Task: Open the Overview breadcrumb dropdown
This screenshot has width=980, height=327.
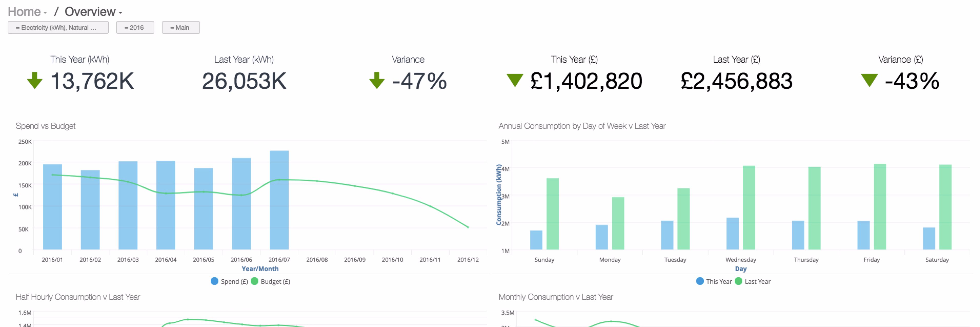Action: point(93,12)
